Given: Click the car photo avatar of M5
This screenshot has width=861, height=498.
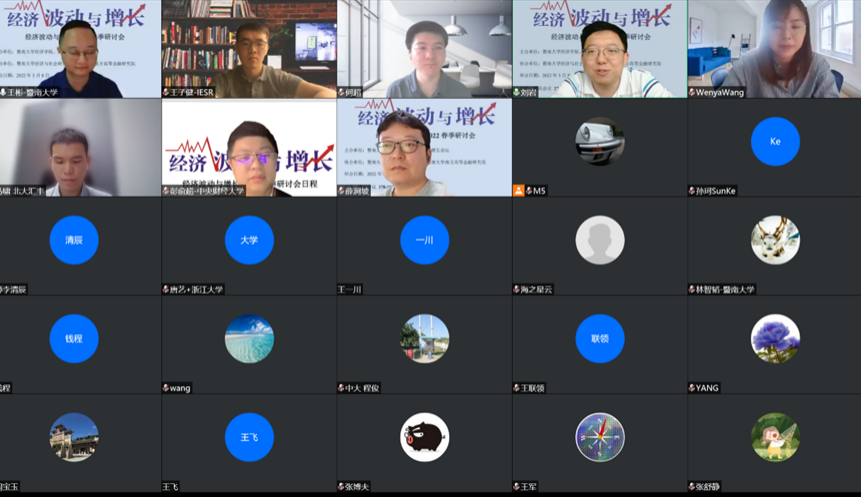Looking at the screenshot, I should click(600, 142).
